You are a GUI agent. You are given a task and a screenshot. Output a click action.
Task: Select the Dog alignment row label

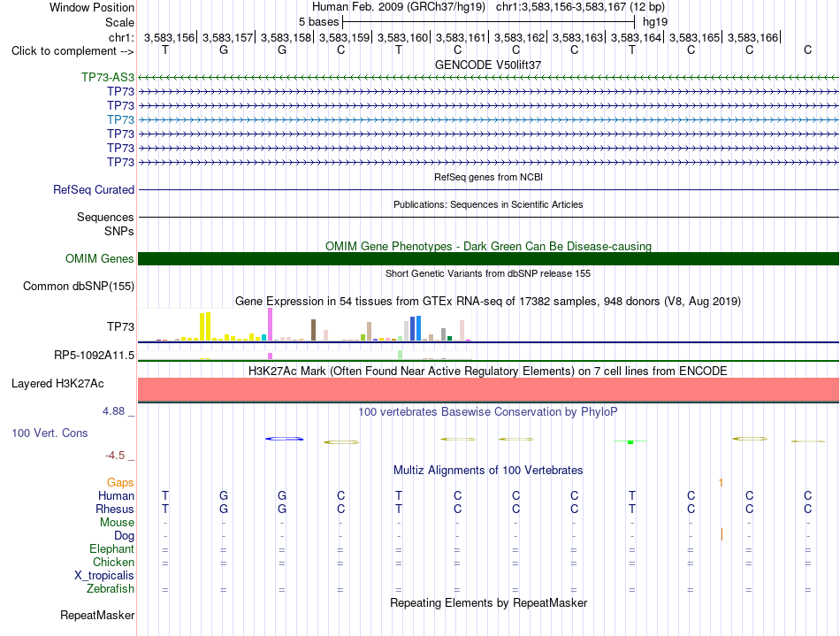click(125, 536)
